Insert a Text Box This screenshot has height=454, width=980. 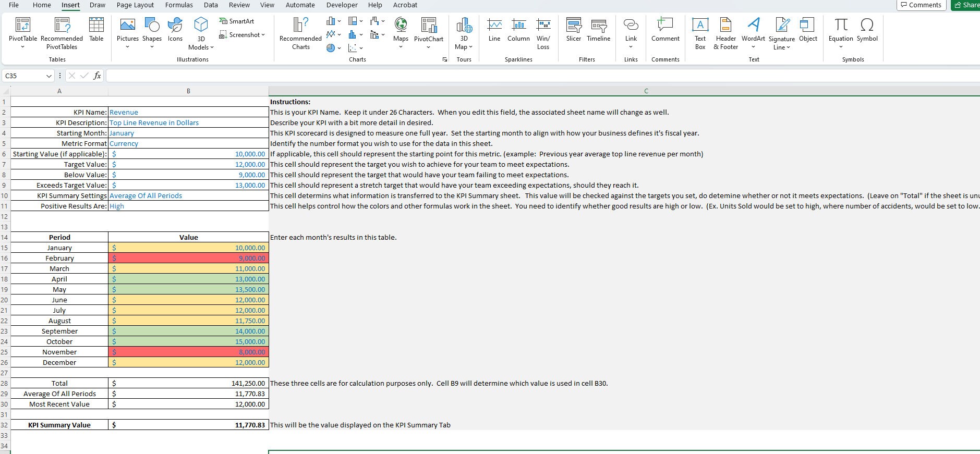[x=700, y=33]
